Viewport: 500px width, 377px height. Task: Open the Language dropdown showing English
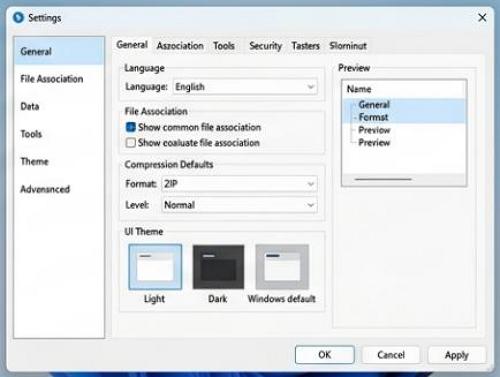click(245, 87)
